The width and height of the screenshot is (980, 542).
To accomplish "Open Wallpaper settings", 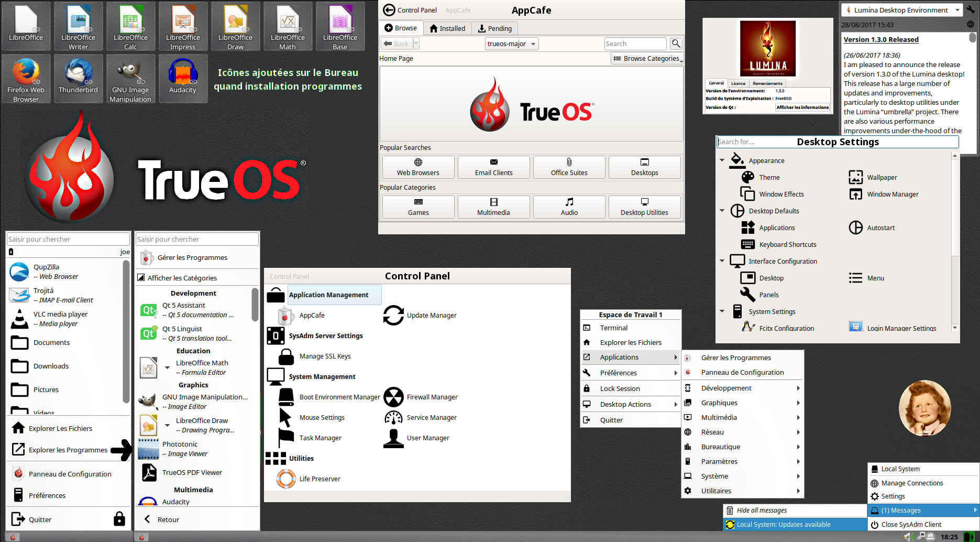I will point(873,178).
